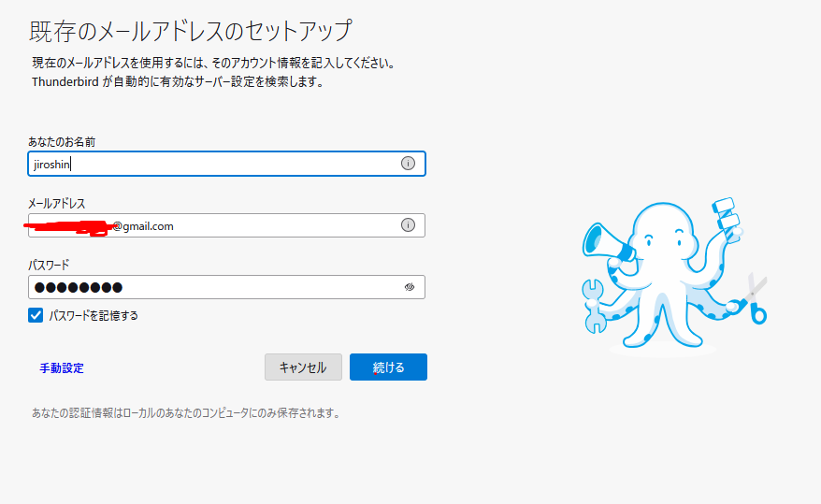This screenshot has width=821, height=504.
Task: Click the info icon in the email address field
Action: [408, 225]
